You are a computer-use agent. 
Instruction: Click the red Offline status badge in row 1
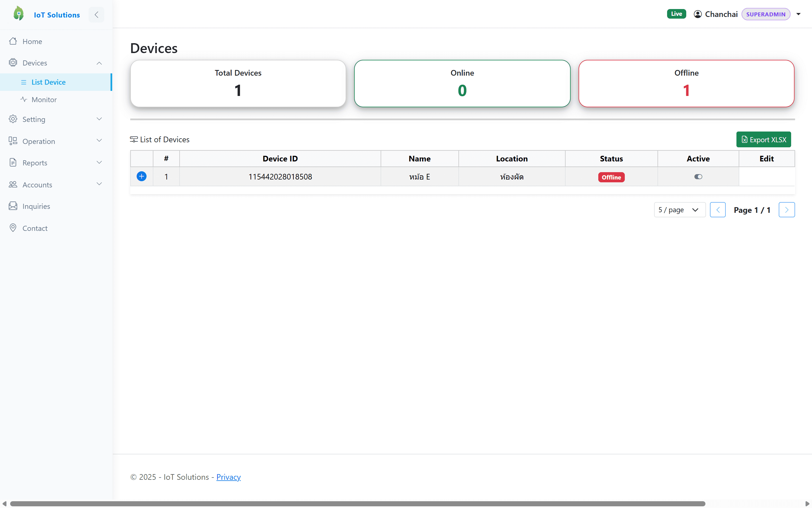click(611, 177)
